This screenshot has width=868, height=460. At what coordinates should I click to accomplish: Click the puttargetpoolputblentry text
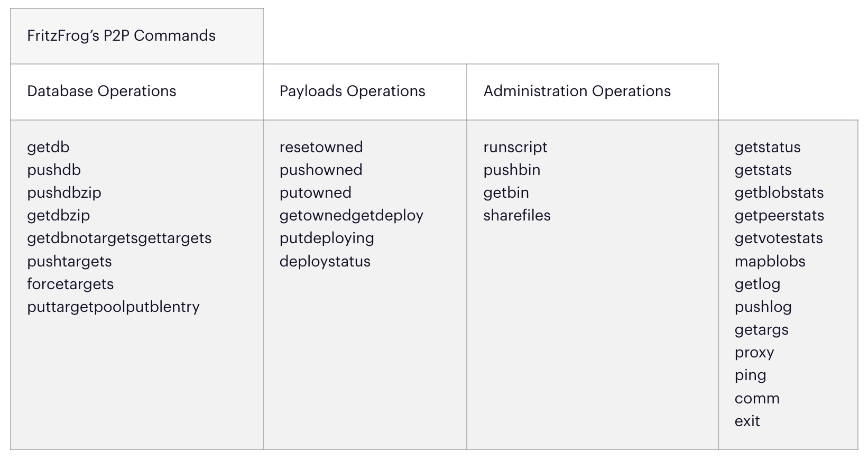click(x=113, y=307)
